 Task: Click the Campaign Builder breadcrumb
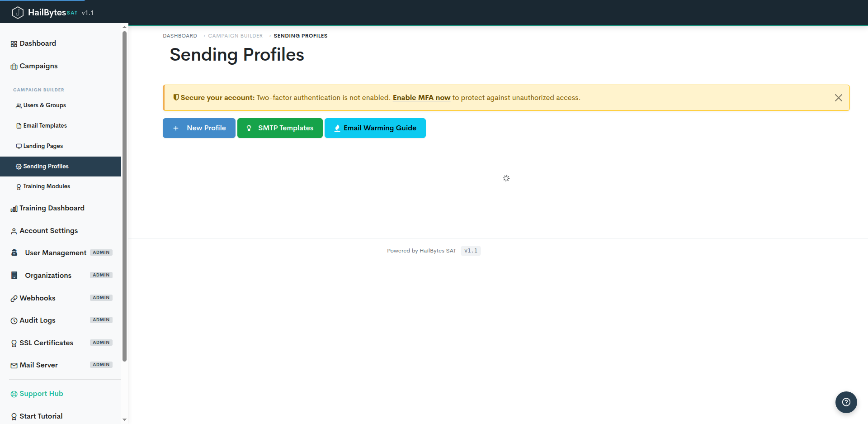[235, 36]
